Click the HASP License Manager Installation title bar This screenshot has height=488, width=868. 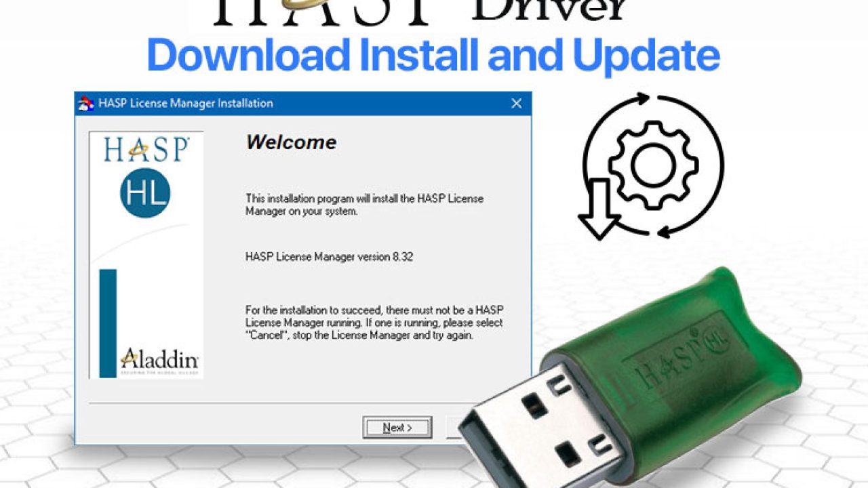click(302, 104)
